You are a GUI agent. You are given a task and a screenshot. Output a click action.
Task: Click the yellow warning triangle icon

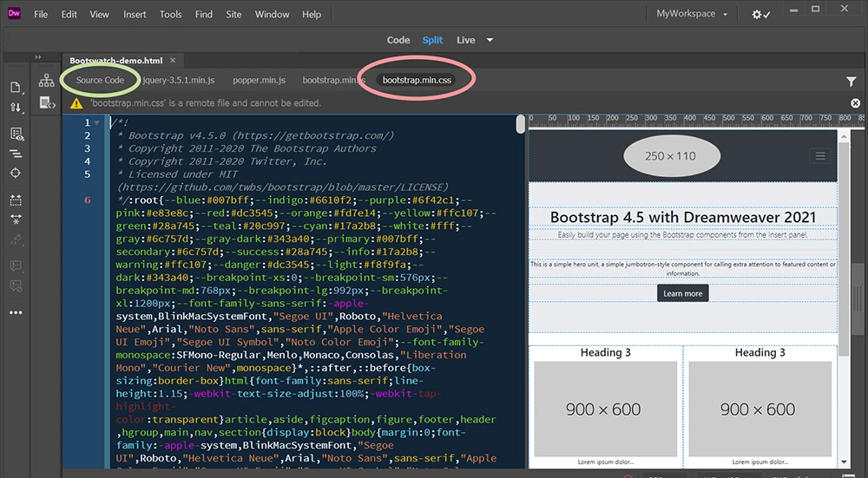click(76, 103)
